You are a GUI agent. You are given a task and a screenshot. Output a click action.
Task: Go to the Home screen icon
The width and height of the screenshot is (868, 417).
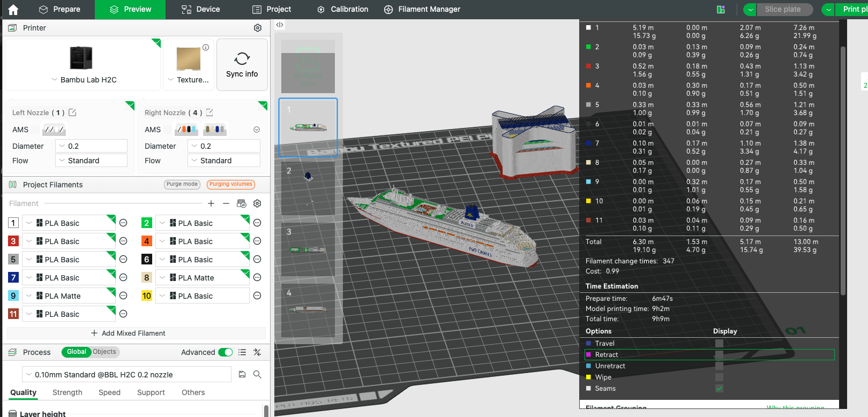pyautogui.click(x=13, y=9)
